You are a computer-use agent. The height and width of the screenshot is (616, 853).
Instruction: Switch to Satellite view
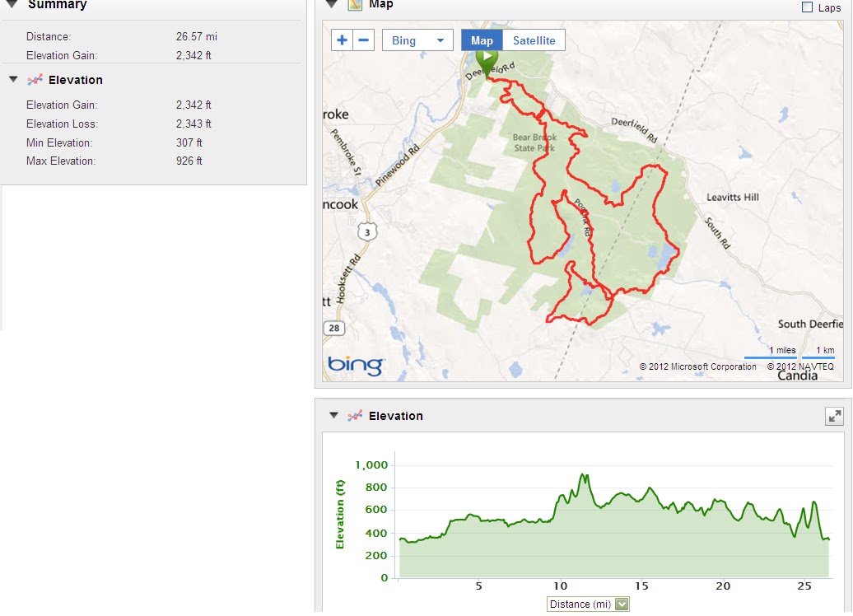tap(534, 40)
